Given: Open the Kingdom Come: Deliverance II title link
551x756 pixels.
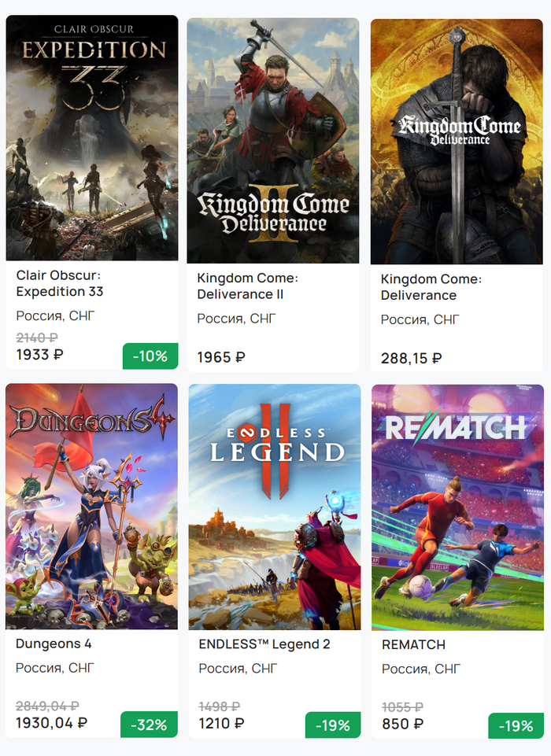Looking at the screenshot, I should [x=247, y=286].
